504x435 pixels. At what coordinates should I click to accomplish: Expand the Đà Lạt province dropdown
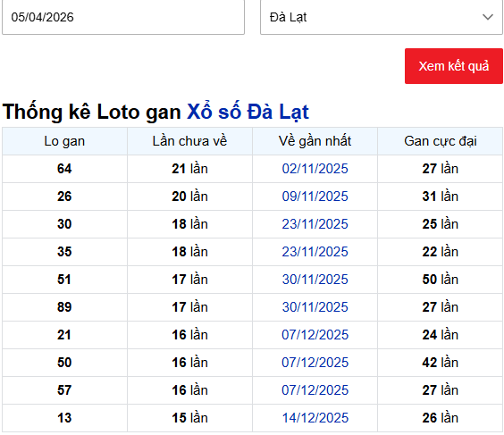point(382,17)
